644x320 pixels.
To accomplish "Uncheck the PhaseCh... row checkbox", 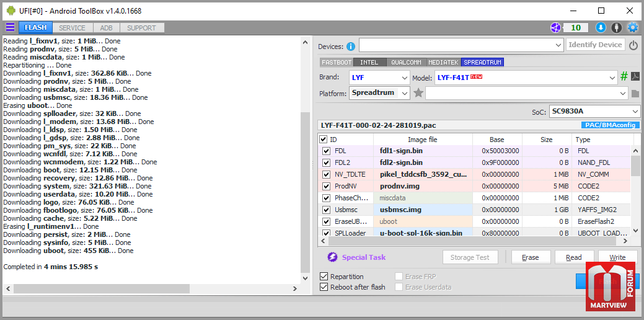I will [327, 198].
